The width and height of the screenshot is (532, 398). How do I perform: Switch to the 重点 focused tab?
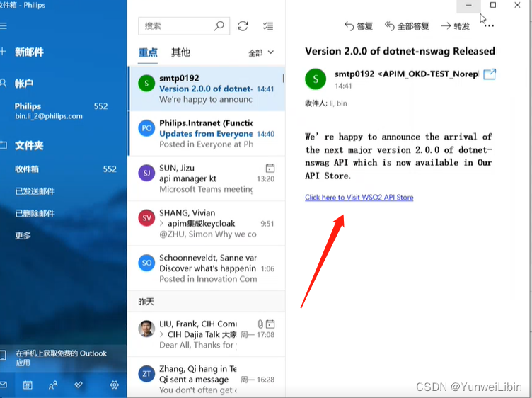tap(148, 52)
